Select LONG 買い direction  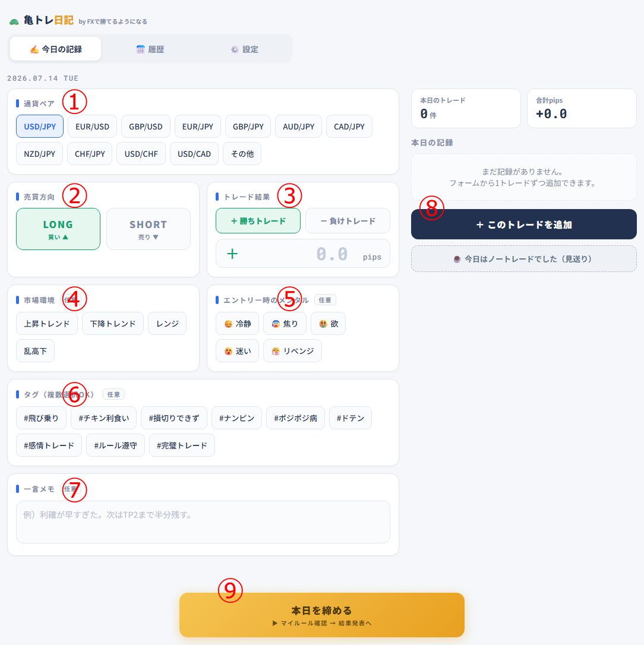pos(58,229)
